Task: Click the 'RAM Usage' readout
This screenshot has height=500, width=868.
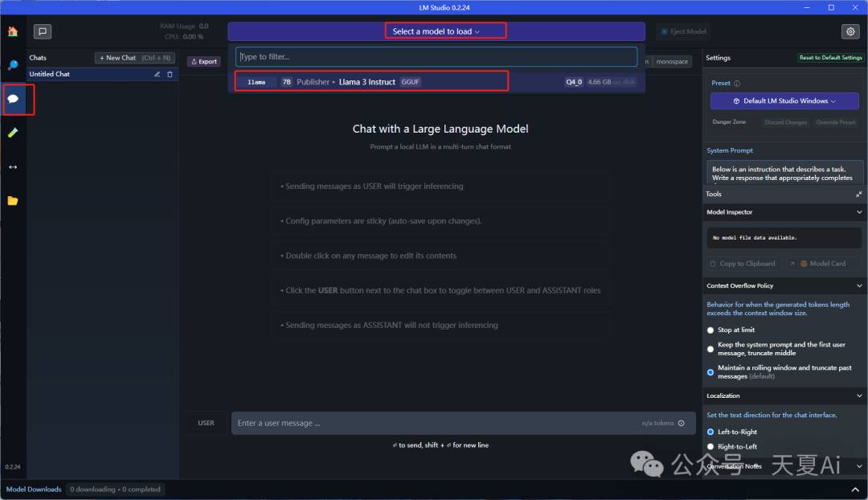Action: click(184, 26)
